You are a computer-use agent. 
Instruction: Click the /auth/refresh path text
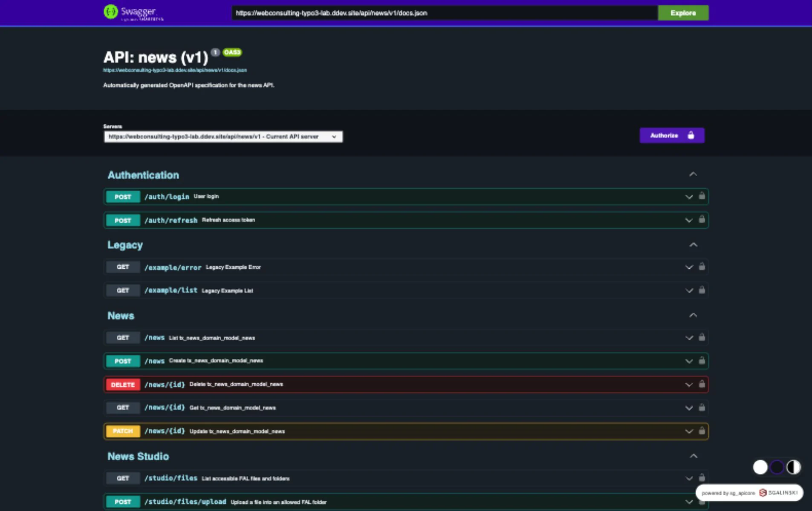pyautogui.click(x=171, y=220)
